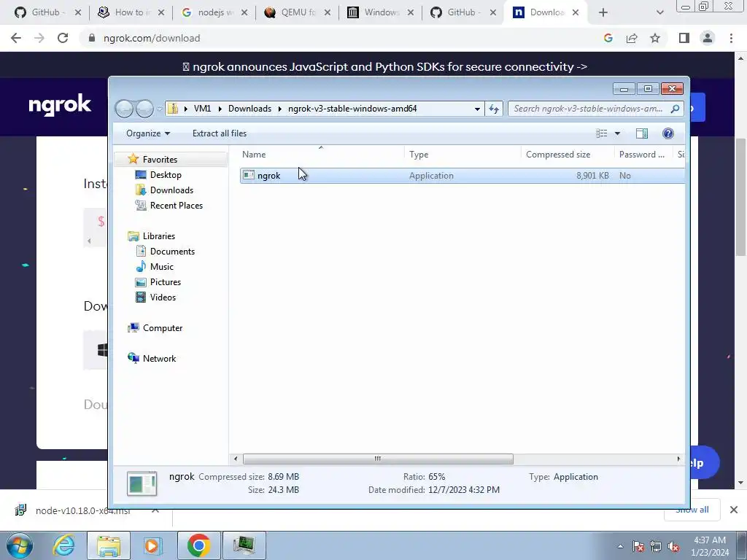Image resolution: width=747 pixels, height=560 pixels.
Task: Open a new Chrome tab
Action: (603, 12)
